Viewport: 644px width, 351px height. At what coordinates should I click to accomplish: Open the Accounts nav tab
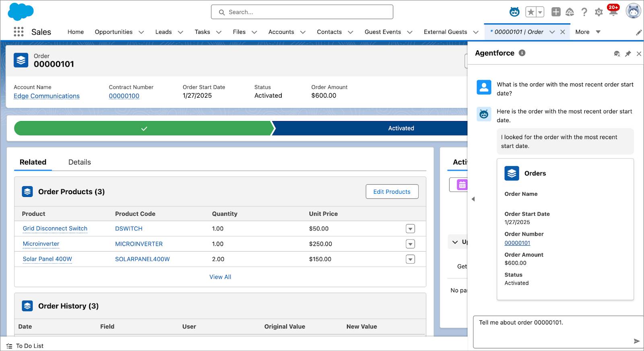coord(281,32)
